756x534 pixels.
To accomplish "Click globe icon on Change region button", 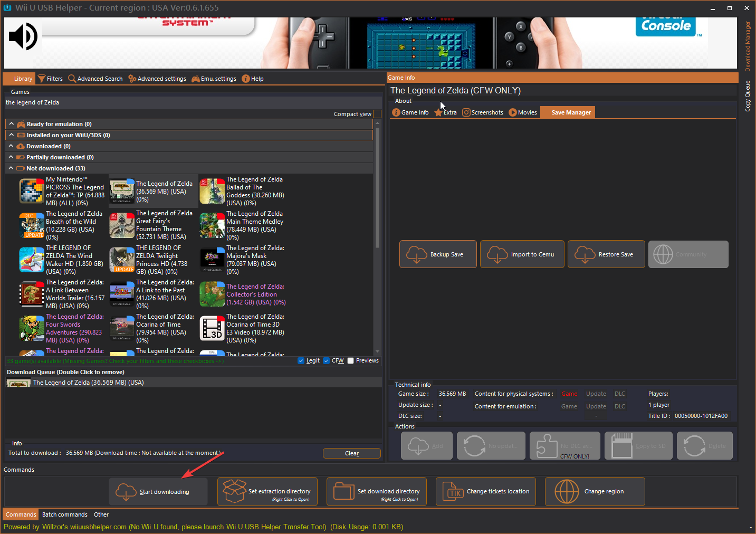I will coord(567,491).
